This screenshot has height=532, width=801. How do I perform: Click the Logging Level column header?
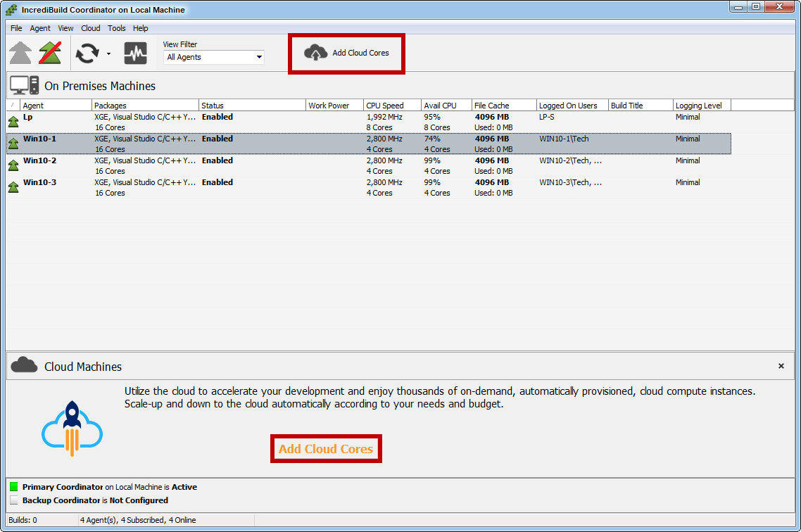point(702,105)
